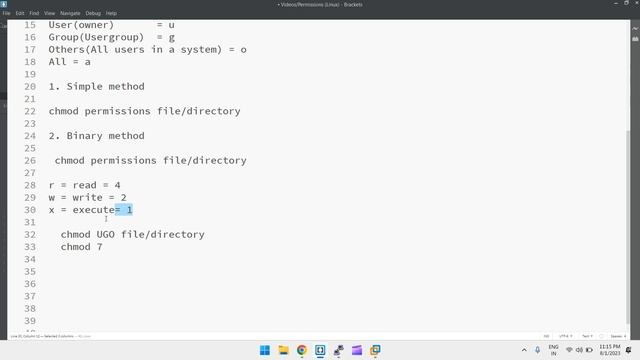Click line number 19 in the gutter
Image resolution: width=640 pixels, height=360 pixels.
pyautogui.click(x=30, y=74)
